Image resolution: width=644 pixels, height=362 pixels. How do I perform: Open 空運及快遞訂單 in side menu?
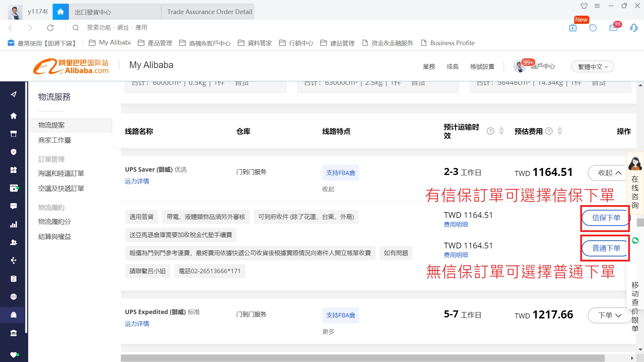[61, 189]
